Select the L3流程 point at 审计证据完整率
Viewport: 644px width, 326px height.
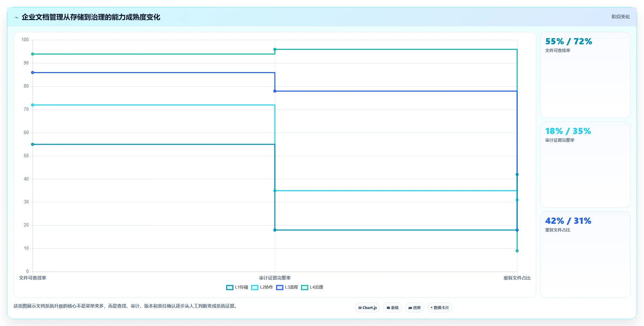[x=275, y=91]
